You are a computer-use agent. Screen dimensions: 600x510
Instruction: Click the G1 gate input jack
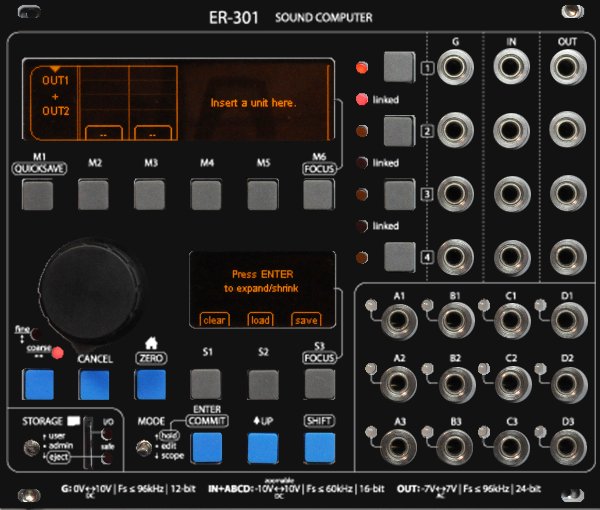455,67
